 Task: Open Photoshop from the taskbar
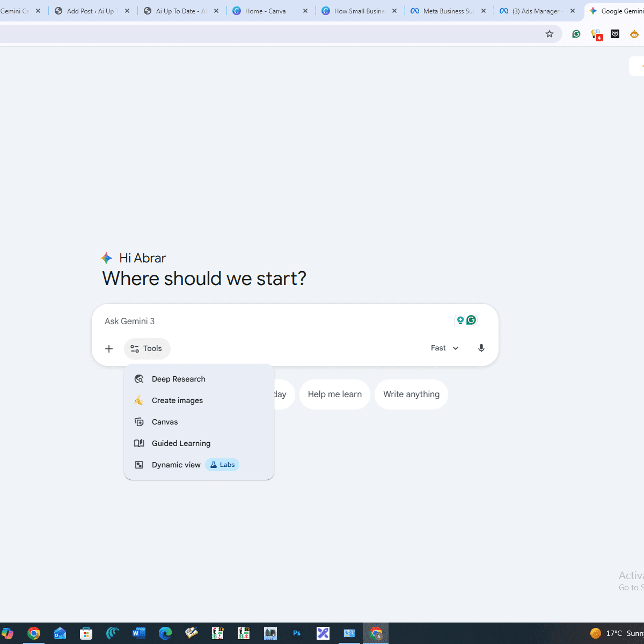click(297, 633)
